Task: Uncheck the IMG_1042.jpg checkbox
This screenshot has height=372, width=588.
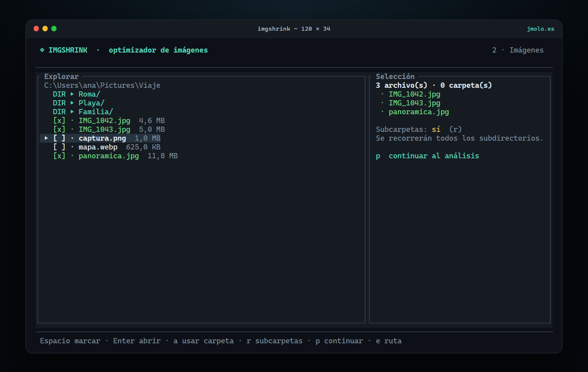Action: [x=59, y=120]
